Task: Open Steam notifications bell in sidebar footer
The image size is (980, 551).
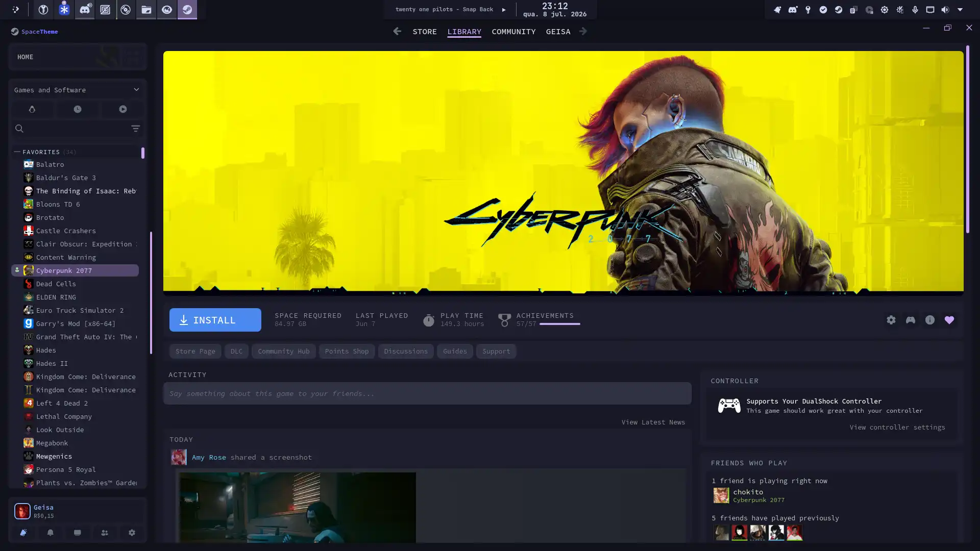Action: (x=50, y=533)
